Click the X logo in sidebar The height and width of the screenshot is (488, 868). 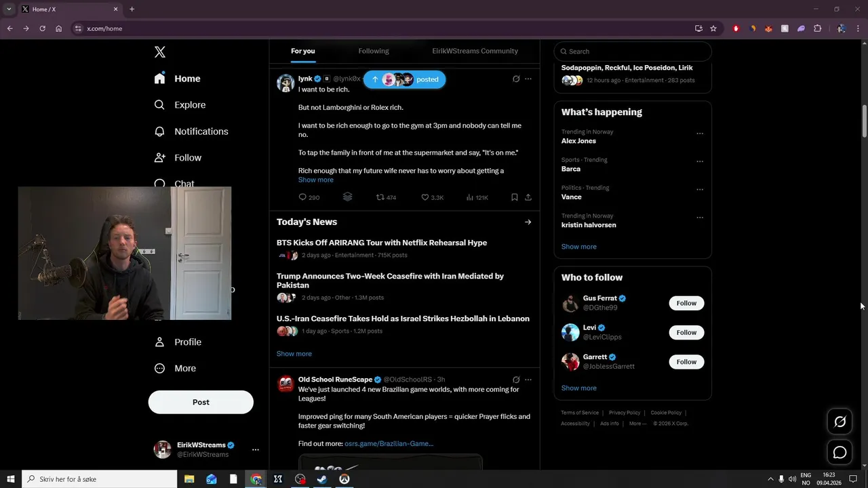[159, 52]
